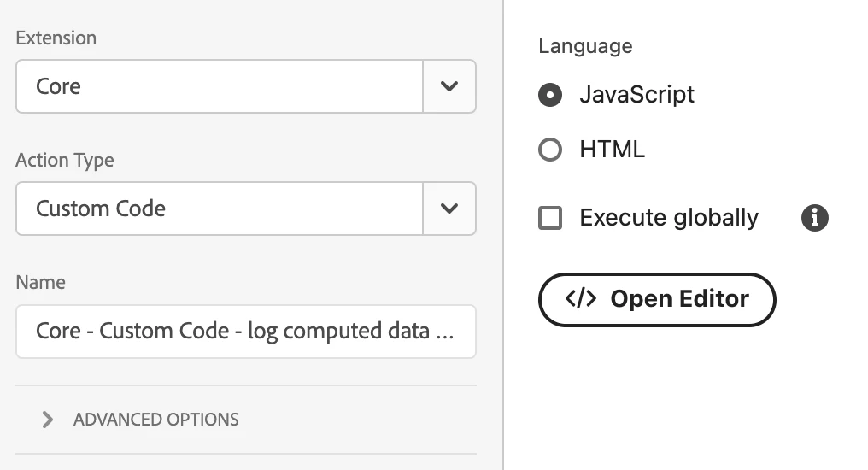Click the Name field label

pos(40,282)
